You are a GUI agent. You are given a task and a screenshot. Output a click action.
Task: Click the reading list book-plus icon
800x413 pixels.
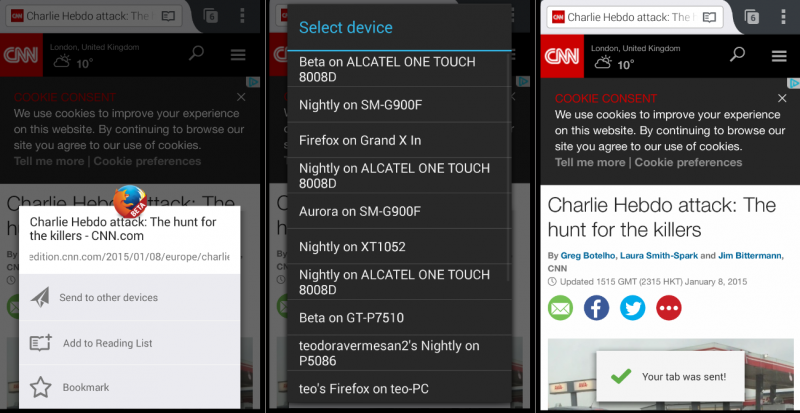tap(40, 343)
